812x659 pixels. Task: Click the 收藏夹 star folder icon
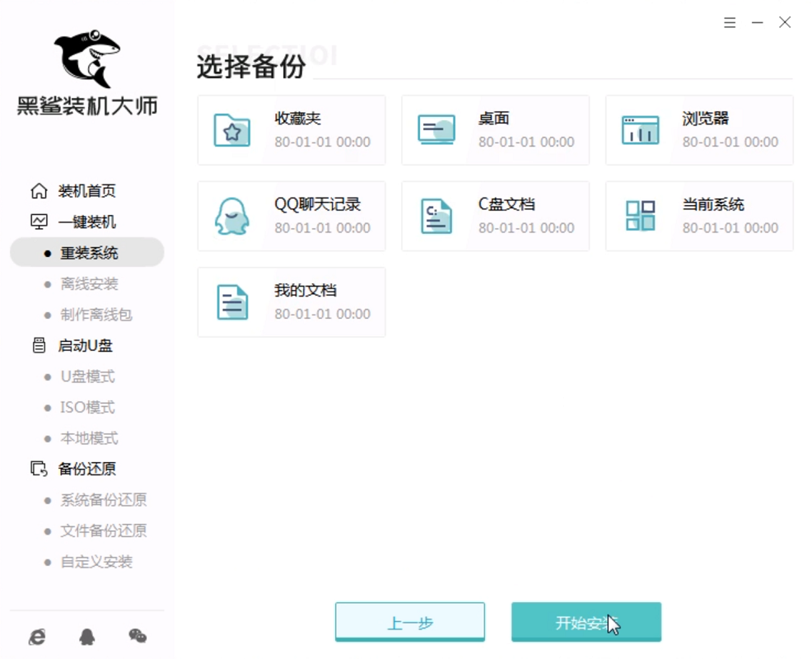click(x=232, y=130)
